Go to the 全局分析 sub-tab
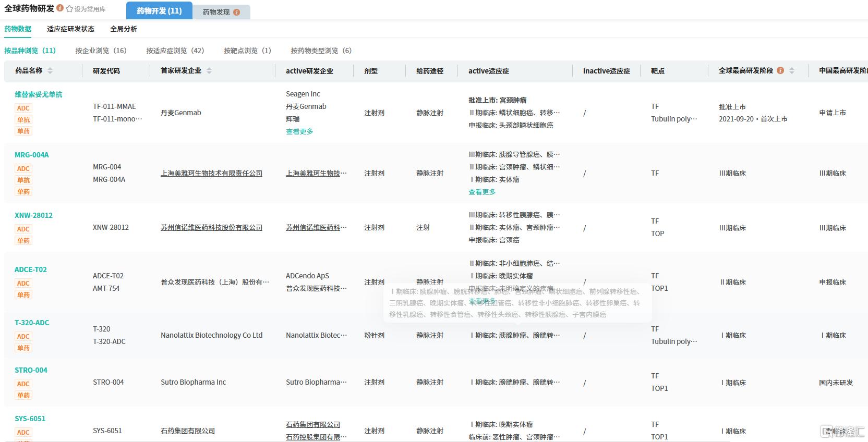Screen dimensions: 868x442 (x=124, y=29)
